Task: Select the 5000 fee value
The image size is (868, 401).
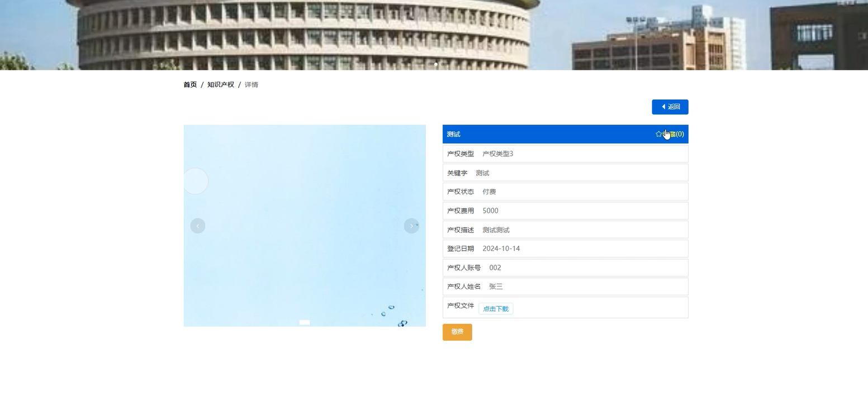Action: pos(490,211)
